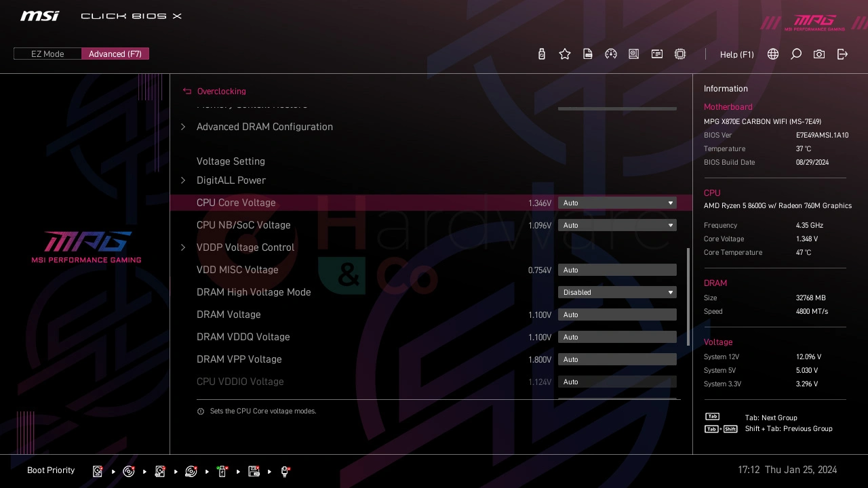The width and height of the screenshot is (868, 488).
Task: Click the Boot Priority label
Action: coord(51,470)
